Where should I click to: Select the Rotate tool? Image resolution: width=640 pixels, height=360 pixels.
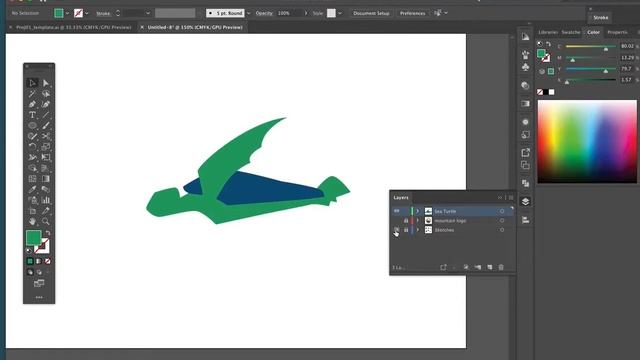tap(32, 147)
